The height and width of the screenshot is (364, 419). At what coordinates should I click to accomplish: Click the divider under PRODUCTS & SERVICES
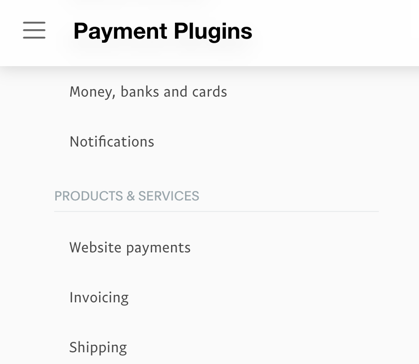click(x=216, y=211)
